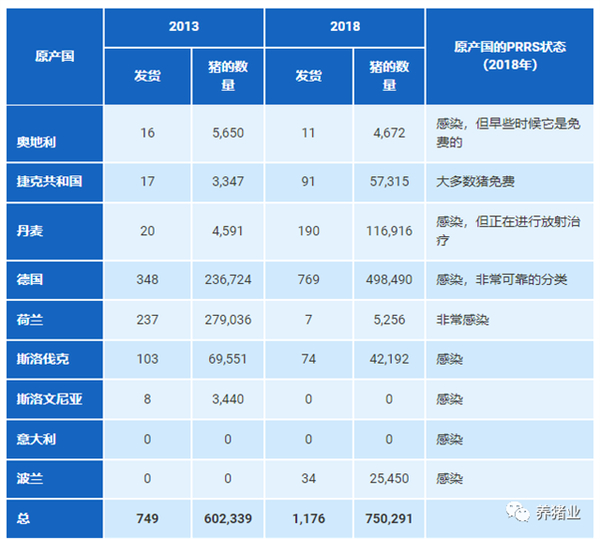This screenshot has height=539, width=600.
Task: Click the value 8 in Slovenia row
Action: [x=147, y=399]
